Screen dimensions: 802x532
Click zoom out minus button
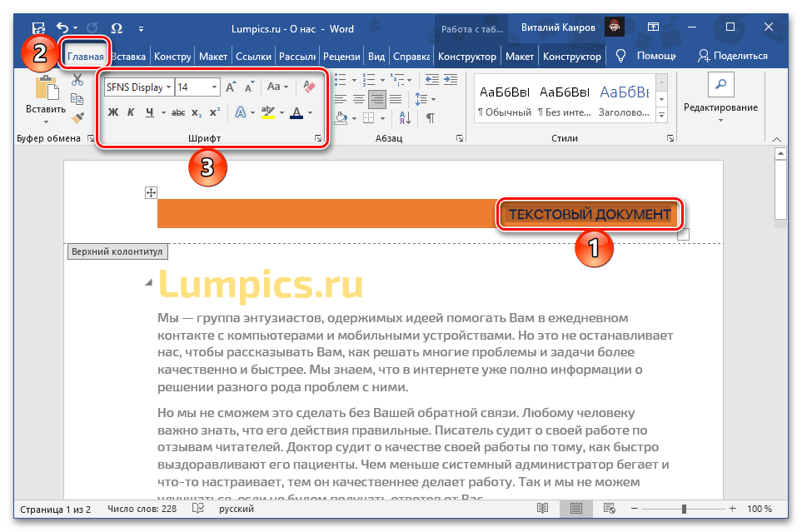coord(635,509)
